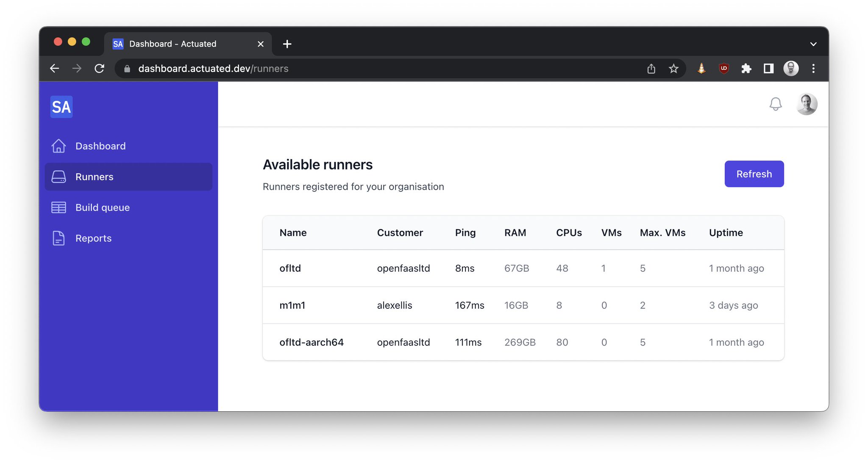Close the Dashboard - Actuated tab
The image size is (868, 463).
tap(261, 44)
